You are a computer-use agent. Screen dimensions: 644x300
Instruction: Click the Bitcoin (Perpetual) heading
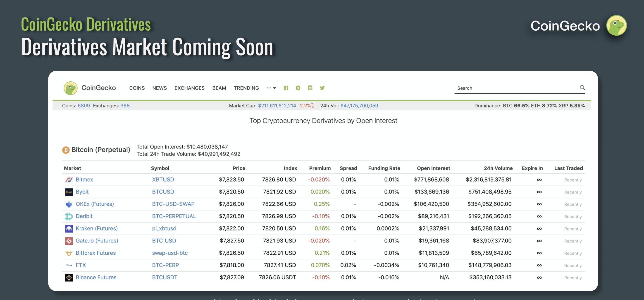point(101,150)
